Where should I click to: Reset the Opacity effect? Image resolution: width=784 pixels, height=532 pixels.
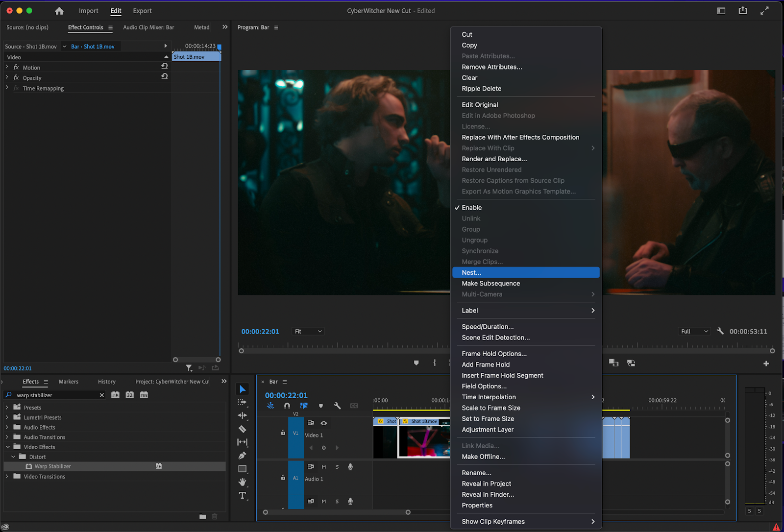pos(165,76)
